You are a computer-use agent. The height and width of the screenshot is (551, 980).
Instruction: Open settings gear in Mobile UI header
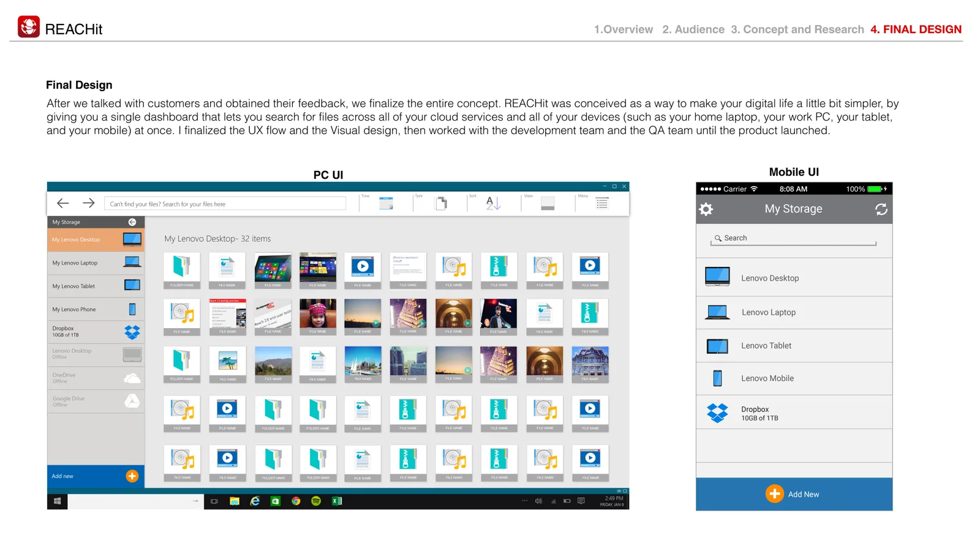tap(706, 209)
